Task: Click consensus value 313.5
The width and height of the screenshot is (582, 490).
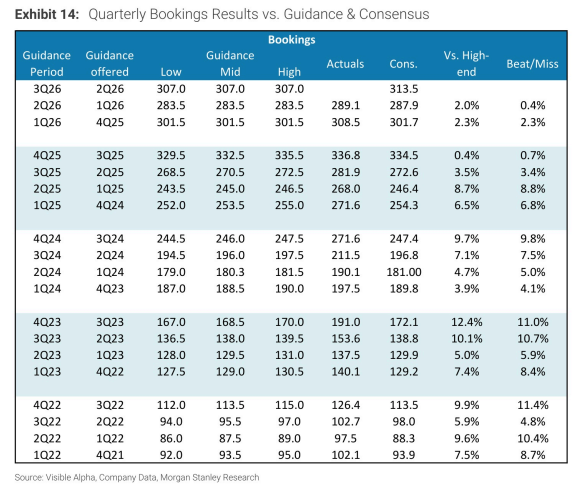Action: (403, 89)
